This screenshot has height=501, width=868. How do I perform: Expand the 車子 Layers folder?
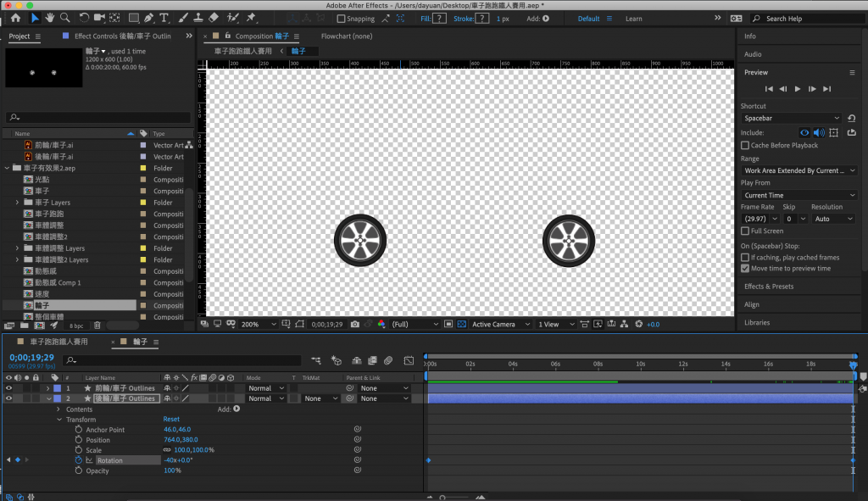coord(18,203)
